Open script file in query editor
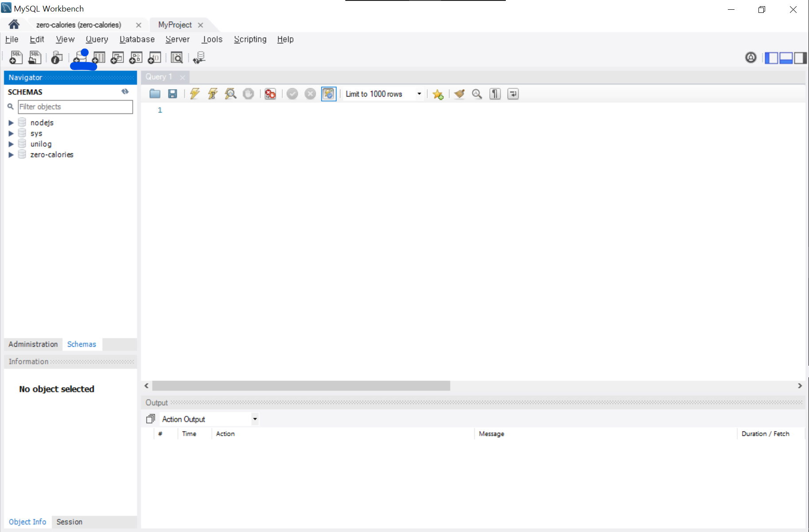Screen dimensions: 809x532 point(155,94)
